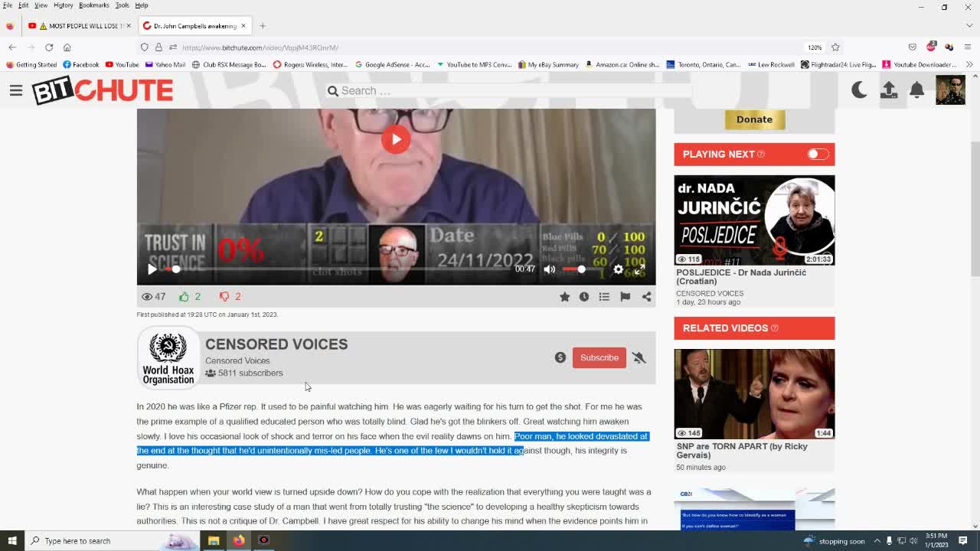Enter fullscreen video mode

pos(639,269)
